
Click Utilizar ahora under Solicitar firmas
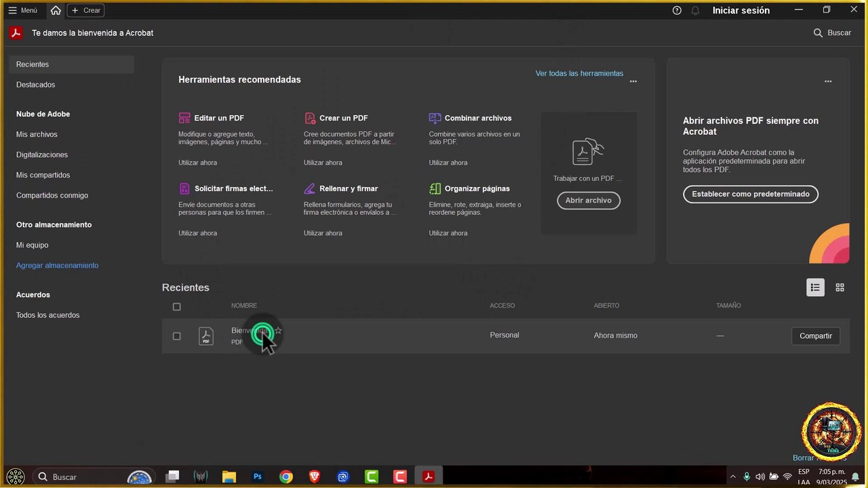click(198, 233)
